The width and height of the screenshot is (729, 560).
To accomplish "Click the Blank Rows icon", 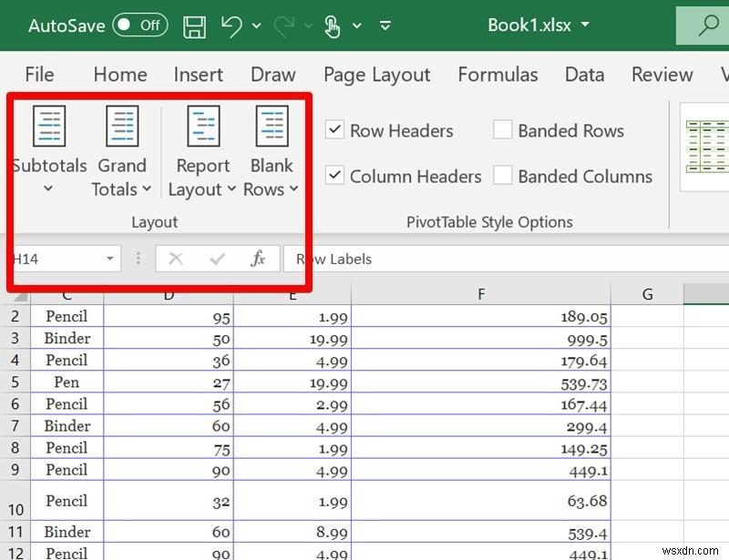I will click(x=271, y=126).
